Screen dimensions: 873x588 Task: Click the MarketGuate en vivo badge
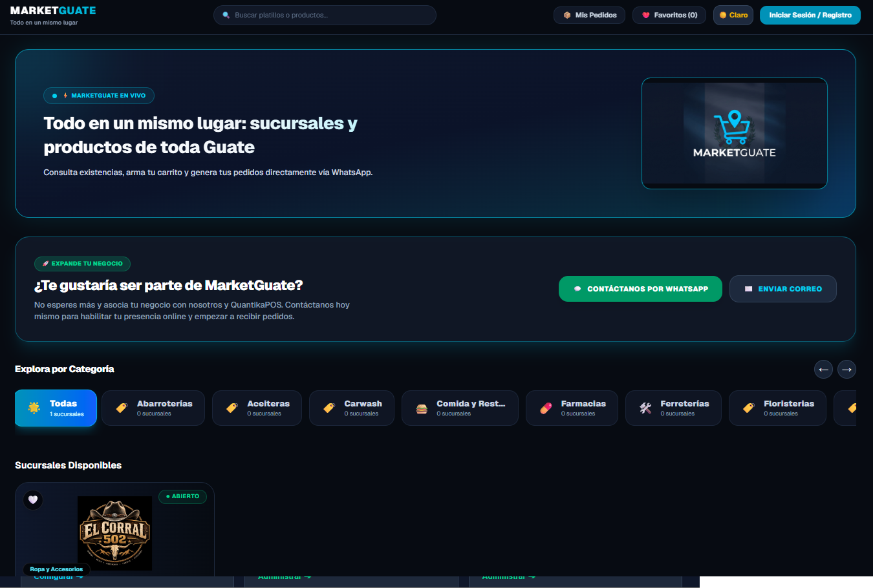(x=99, y=96)
